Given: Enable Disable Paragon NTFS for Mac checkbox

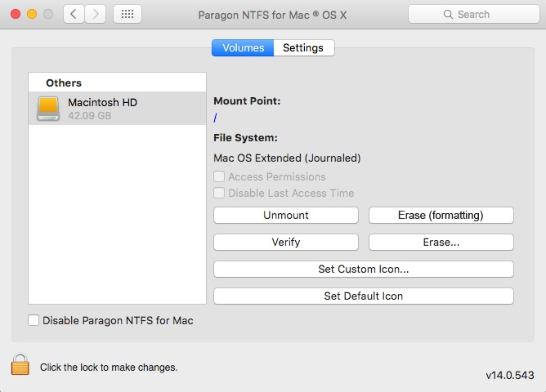Looking at the screenshot, I should click(34, 321).
